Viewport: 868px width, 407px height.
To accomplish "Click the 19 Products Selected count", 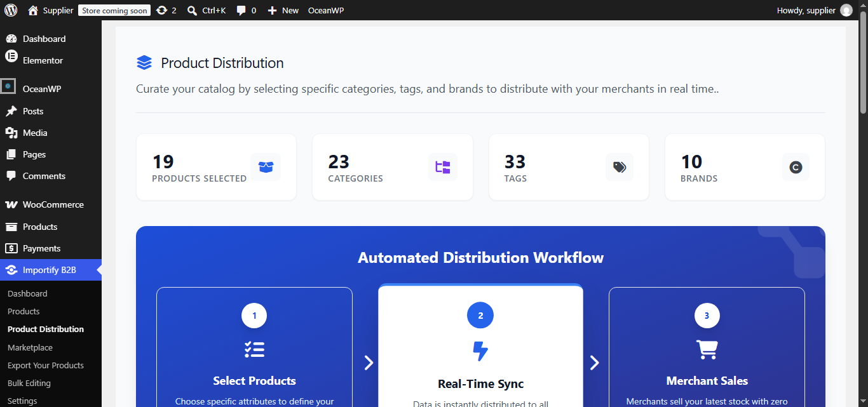I will (x=163, y=161).
